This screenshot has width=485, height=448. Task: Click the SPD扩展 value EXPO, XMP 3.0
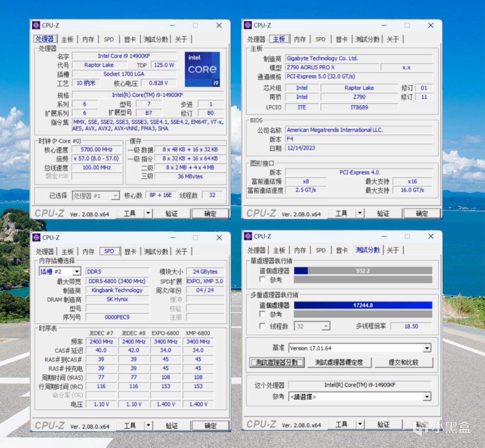tap(205, 281)
